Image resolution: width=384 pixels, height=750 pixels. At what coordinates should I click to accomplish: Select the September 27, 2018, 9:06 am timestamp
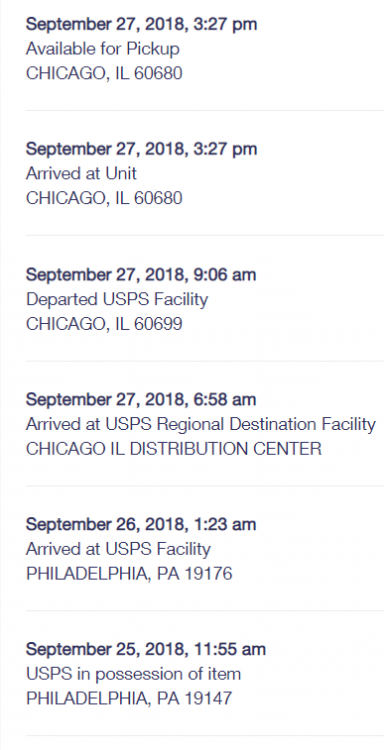tap(141, 275)
